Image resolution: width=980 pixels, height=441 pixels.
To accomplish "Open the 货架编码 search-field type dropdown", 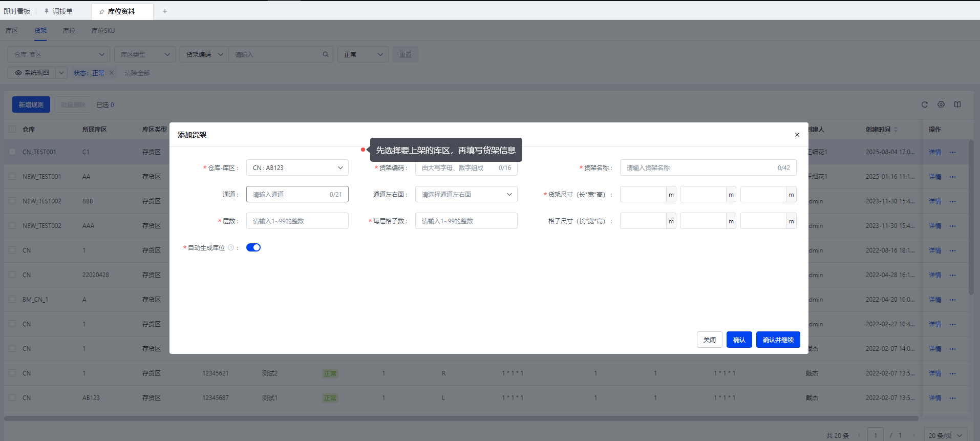I will (x=204, y=54).
